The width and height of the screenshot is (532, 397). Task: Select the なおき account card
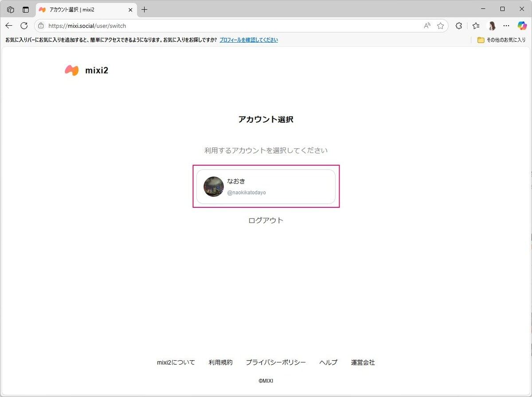(x=266, y=187)
